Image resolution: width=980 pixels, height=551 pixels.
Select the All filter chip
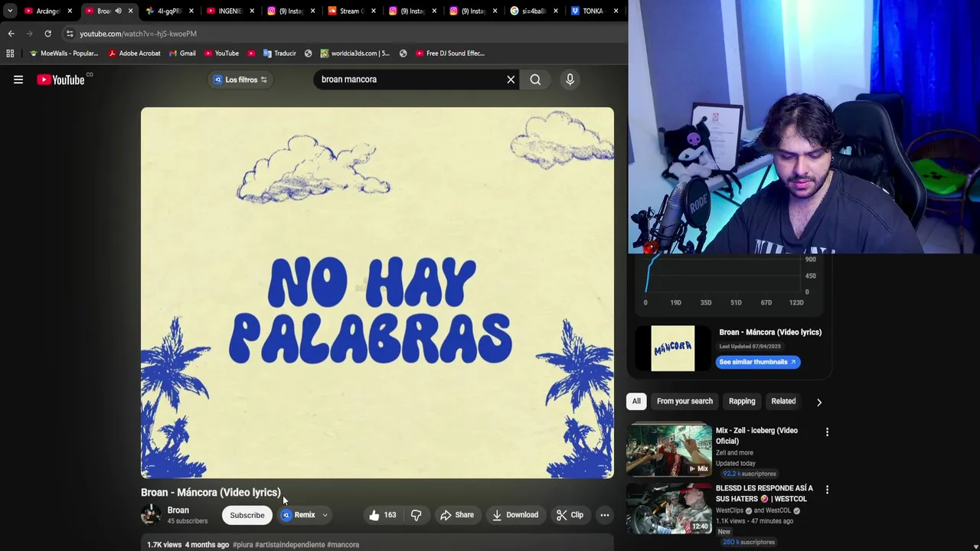tap(636, 401)
